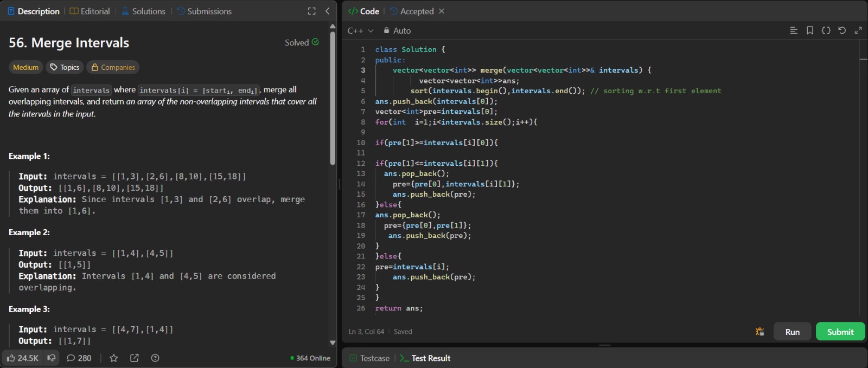Maximize the description panel
The height and width of the screenshot is (368, 868).
312,11
